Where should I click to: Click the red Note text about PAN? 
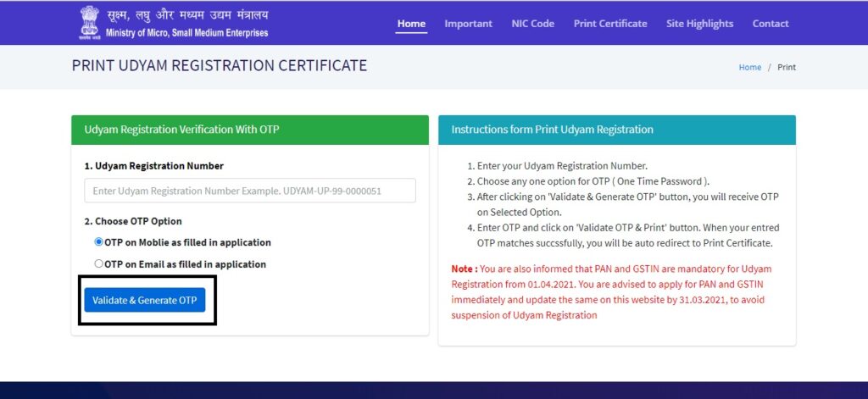(612, 291)
